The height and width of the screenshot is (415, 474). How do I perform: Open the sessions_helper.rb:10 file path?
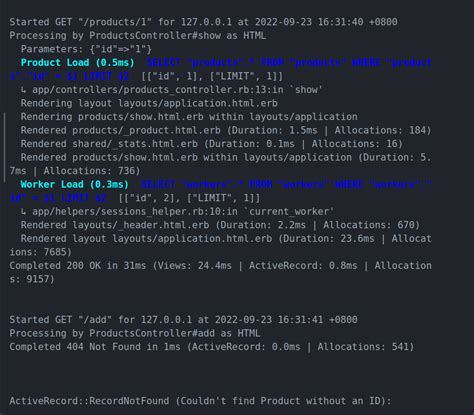[x=135, y=212]
